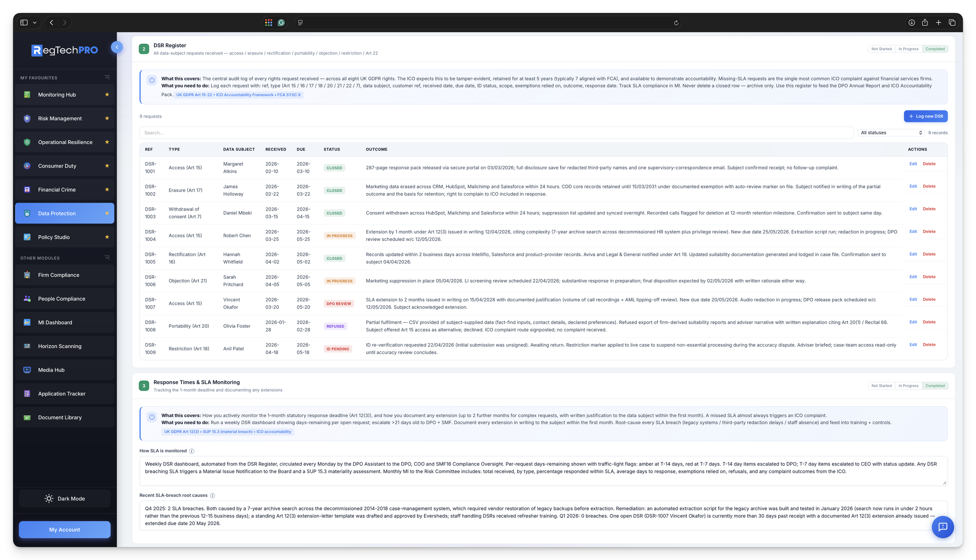The image size is (976, 560).
Task: Click the Financial Crime sidebar icon
Action: pos(27,190)
